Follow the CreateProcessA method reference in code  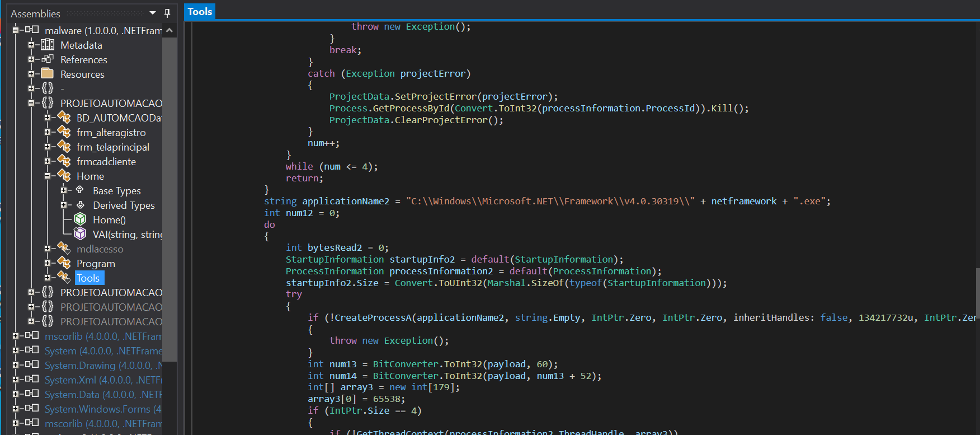[373, 317]
